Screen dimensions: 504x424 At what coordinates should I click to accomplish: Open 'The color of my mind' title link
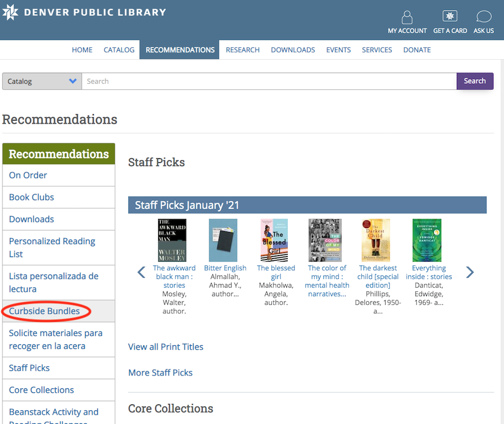327,281
